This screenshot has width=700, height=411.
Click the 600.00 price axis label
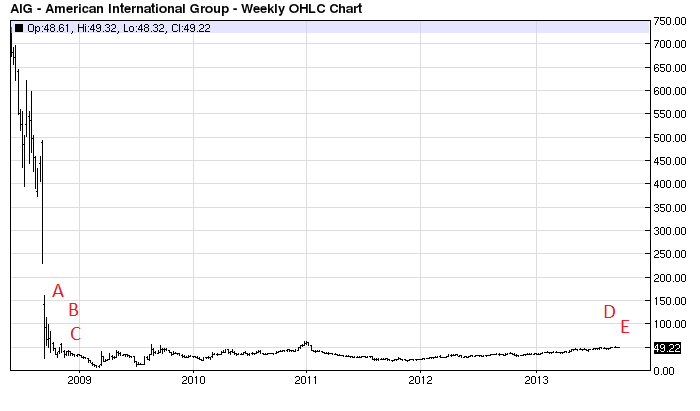[670, 91]
